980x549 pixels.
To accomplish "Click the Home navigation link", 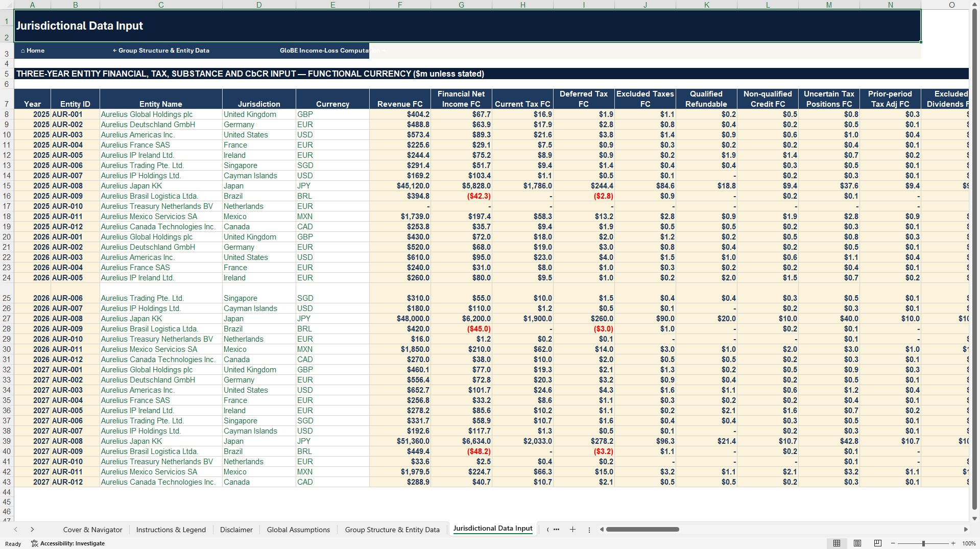I will point(33,51).
